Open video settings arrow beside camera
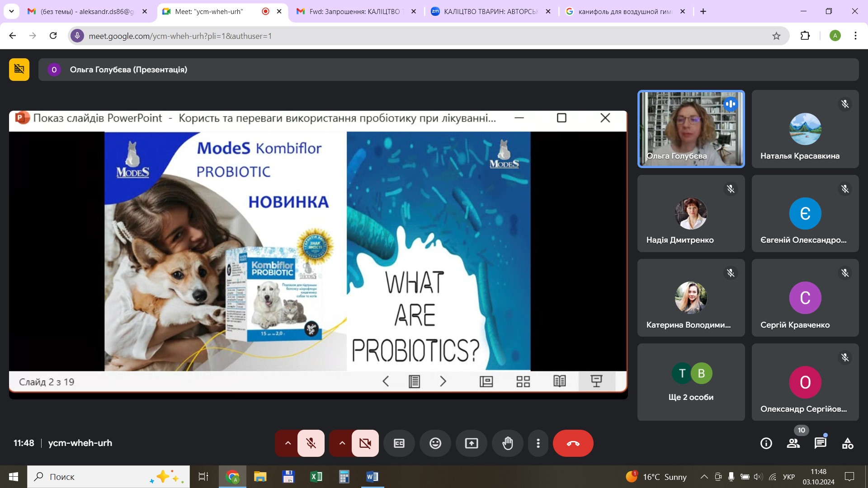This screenshot has width=868, height=488. 342,443
